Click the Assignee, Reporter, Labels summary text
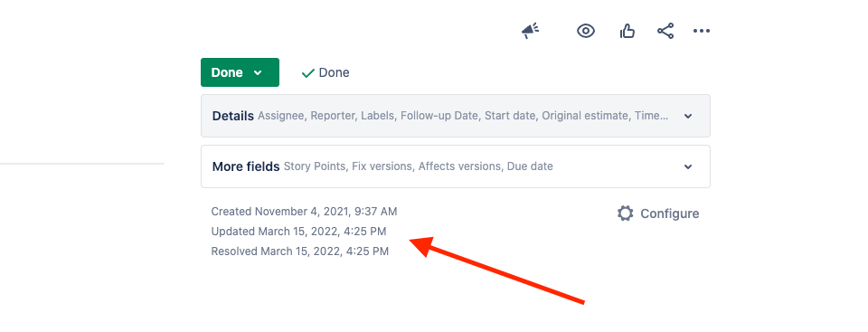This screenshot has height=332, width=868. [463, 116]
